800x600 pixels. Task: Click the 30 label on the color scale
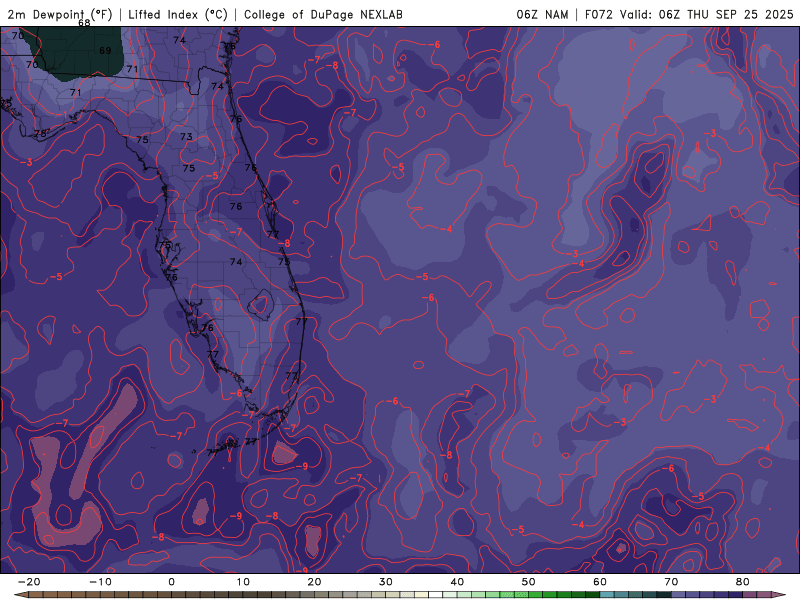click(x=386, y=582)
